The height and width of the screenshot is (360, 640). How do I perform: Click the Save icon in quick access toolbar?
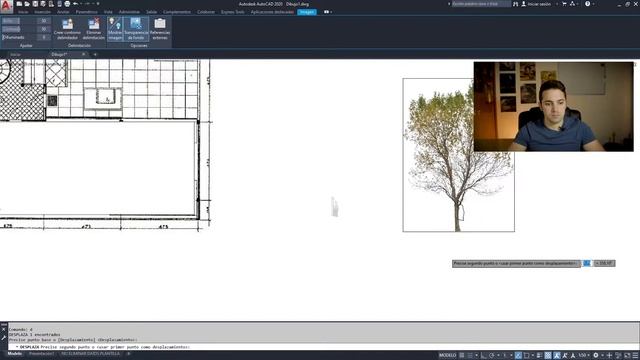(x=35, y=4)
